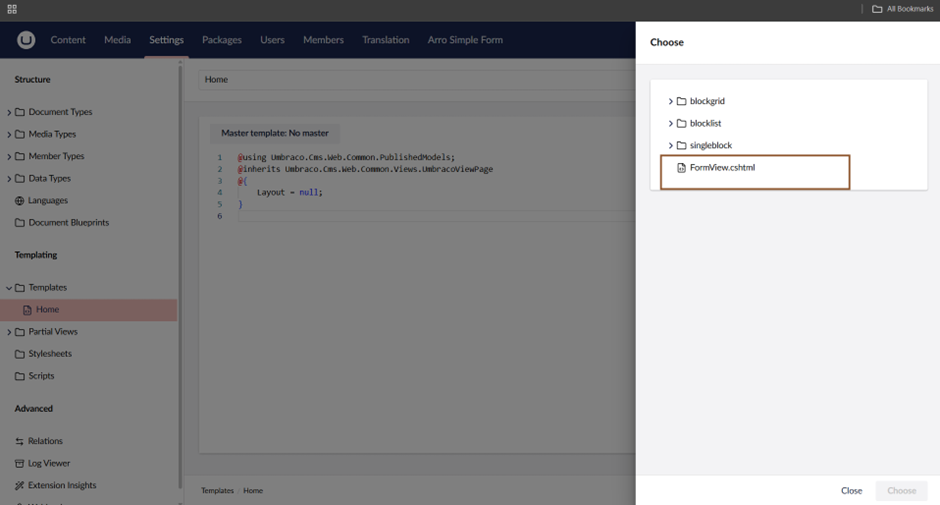Image resolution: width=940 pixels, height=505 pixels.
Task: Expand the singleblock folder chevron
Action: tap(670, 146)
